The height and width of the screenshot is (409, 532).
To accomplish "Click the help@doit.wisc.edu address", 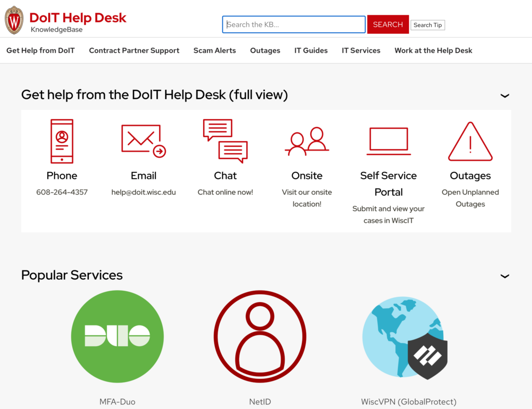I will click(x=143, y=192).
